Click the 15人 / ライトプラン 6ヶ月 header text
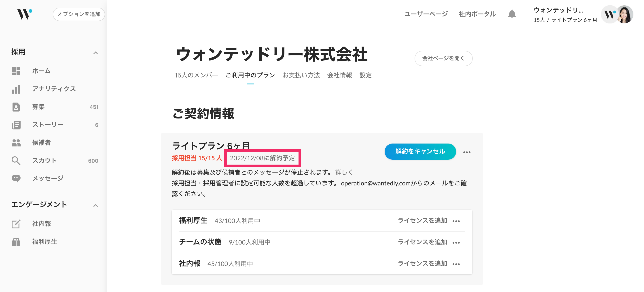The height and width of the screenshot is (292, 644). (x=565, y=20)
